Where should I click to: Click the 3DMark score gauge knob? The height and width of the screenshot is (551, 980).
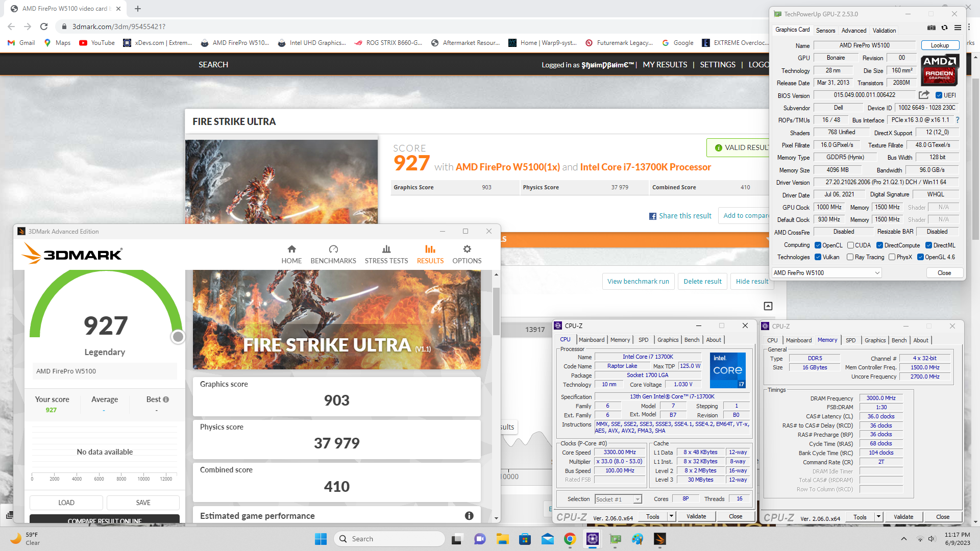pos(178,337)
